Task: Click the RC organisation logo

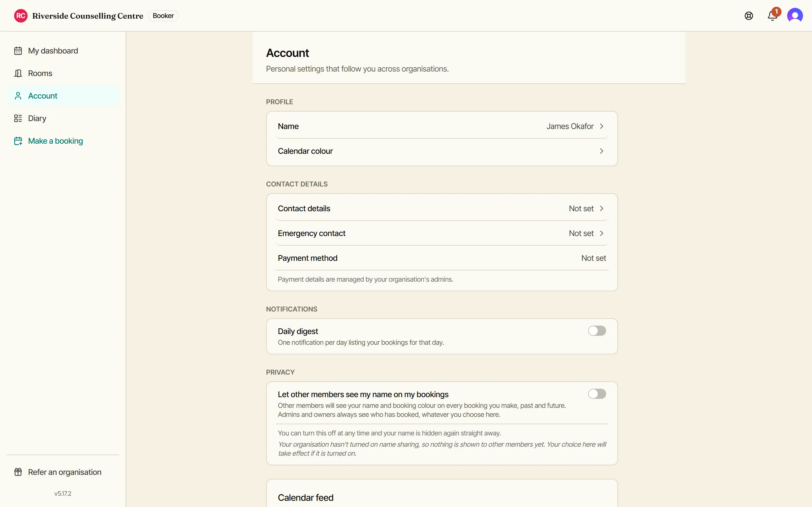Action: coord(21,16)
